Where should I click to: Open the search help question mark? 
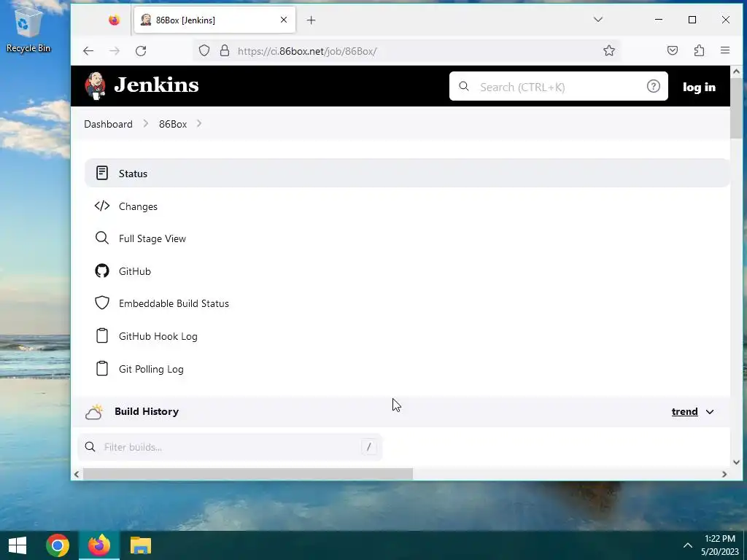click(653, 86)
